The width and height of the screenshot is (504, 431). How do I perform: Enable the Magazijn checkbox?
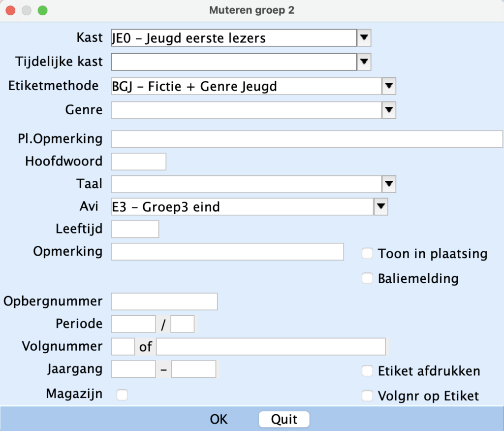pos(122,395)
